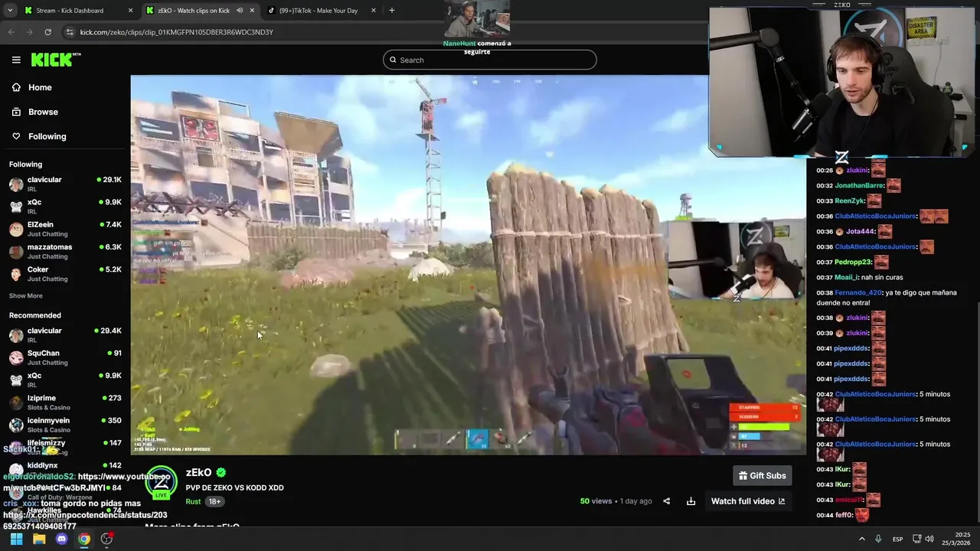Reload the current page
Viewport: 980px width, 551px height.
pyautogui.click(x=47, y=32)
